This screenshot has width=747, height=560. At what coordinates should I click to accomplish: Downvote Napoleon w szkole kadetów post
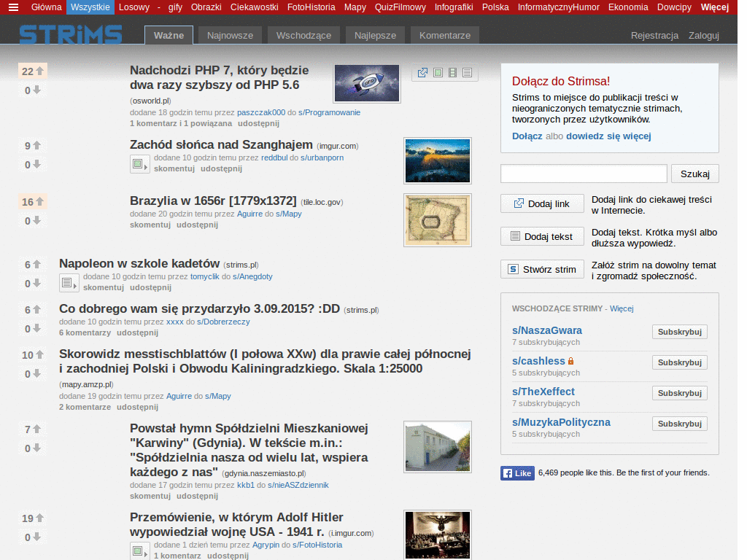(36, 284)
